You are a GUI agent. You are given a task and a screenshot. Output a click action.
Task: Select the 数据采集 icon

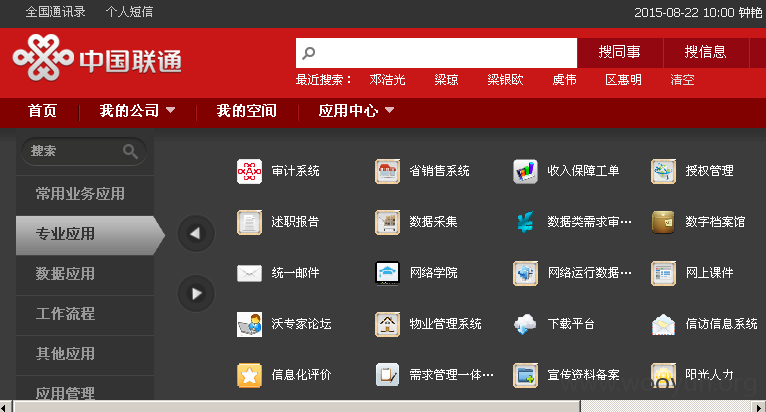click(387, 222)
